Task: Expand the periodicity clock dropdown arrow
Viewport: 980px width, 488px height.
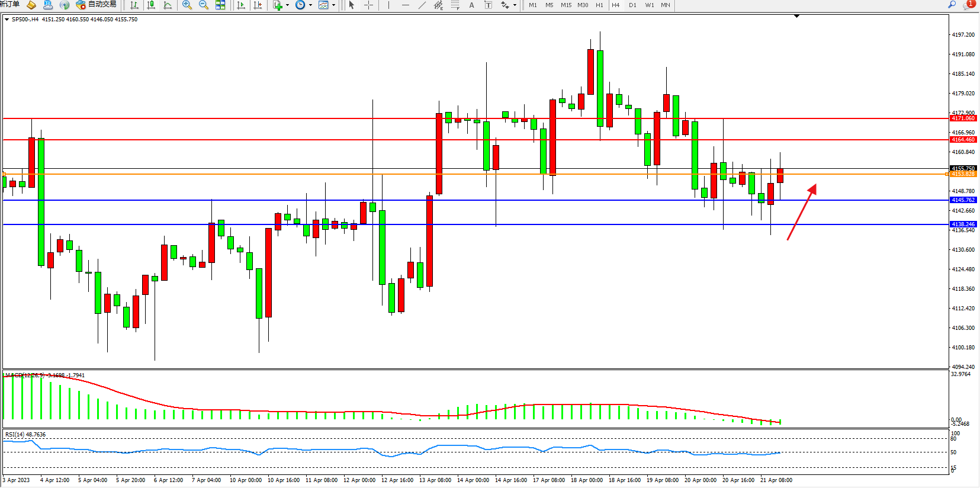Action: pyautogui.click(x=310, y=5)
